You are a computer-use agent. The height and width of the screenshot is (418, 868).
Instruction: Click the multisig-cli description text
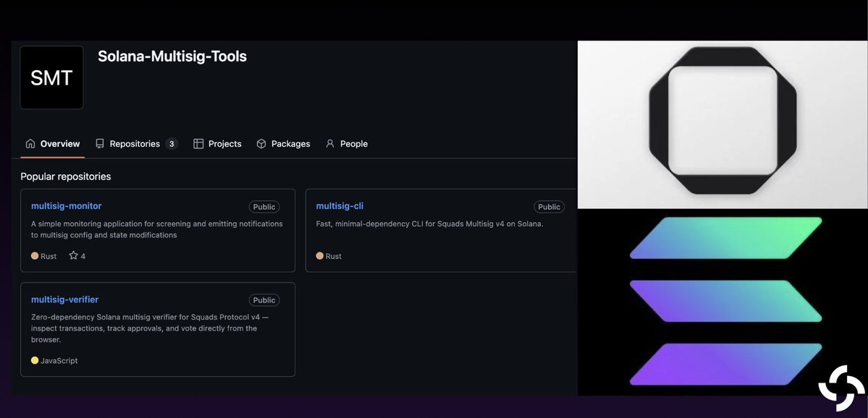(x=429, y=224)
